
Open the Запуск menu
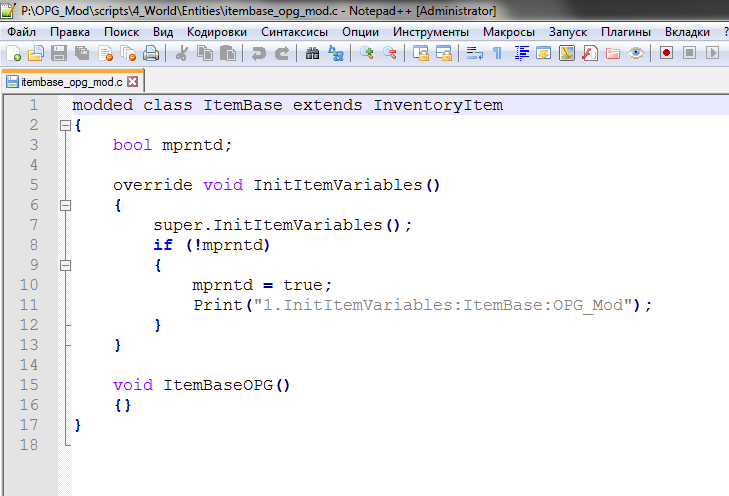568,32
